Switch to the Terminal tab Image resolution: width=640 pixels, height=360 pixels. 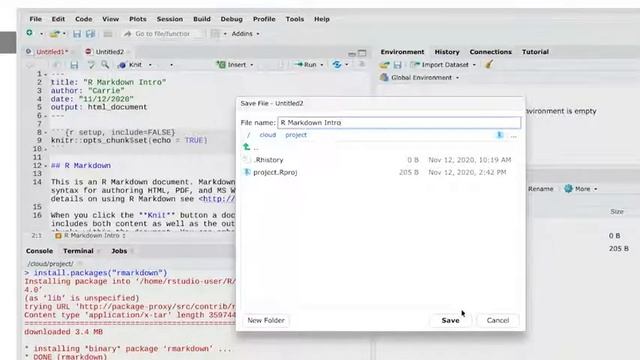[78, 251]
